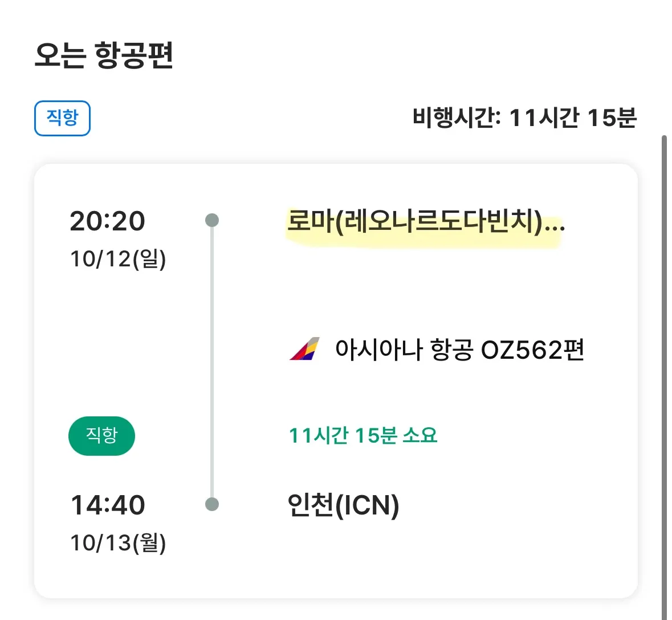Click the departure dot on the timeline
672x620 pixels.
(x=212, y=220)
